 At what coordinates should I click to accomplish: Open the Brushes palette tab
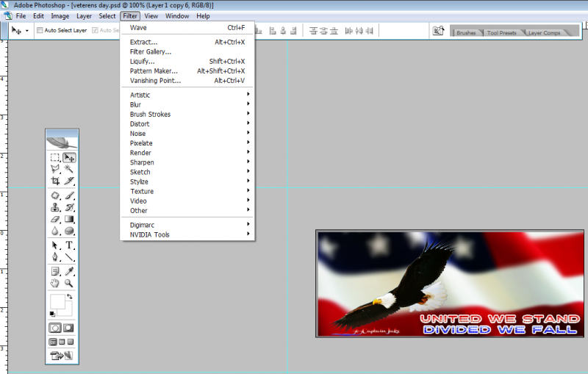coord(466,33)
